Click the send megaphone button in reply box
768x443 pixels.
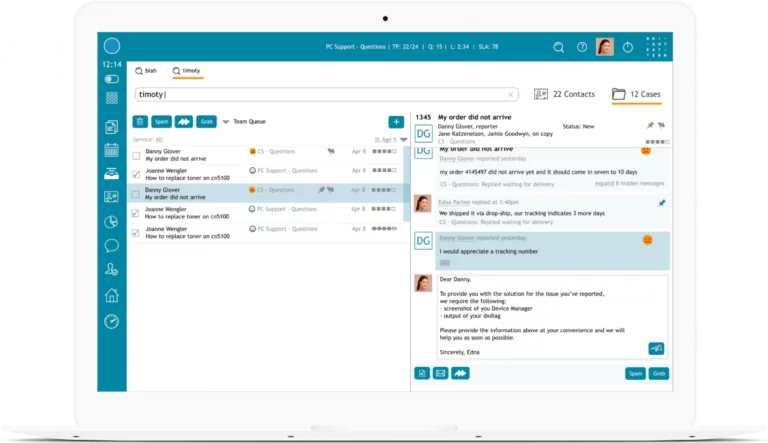pos(656,348)
